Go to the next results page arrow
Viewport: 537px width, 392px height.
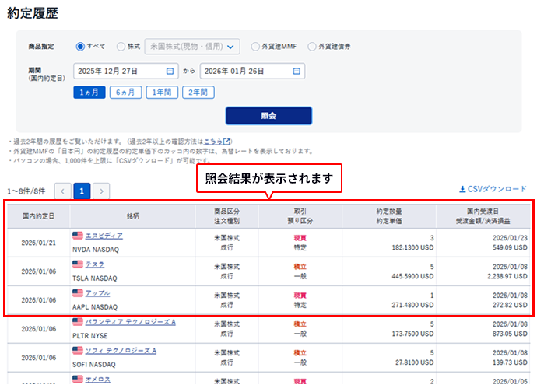(x=101, y=191)
